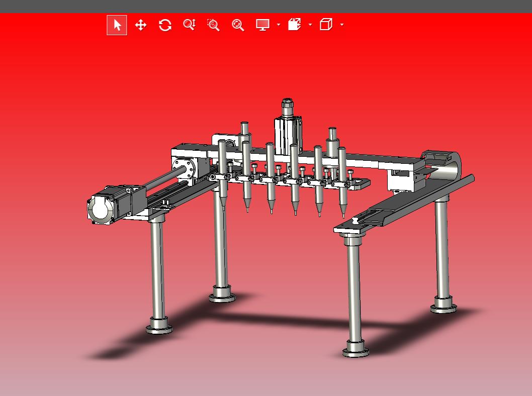
Task: Open the monitor display style icon
Action: tap(262, 25)
